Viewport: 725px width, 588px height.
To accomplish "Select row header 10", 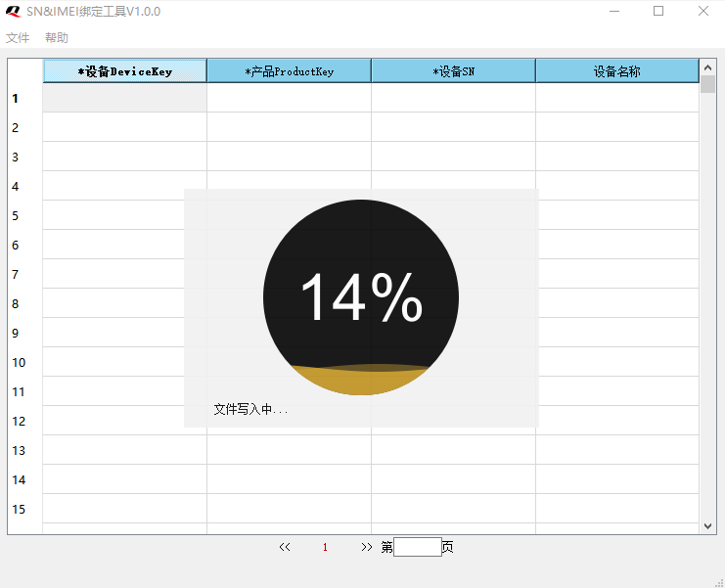I will click(25, 362).
